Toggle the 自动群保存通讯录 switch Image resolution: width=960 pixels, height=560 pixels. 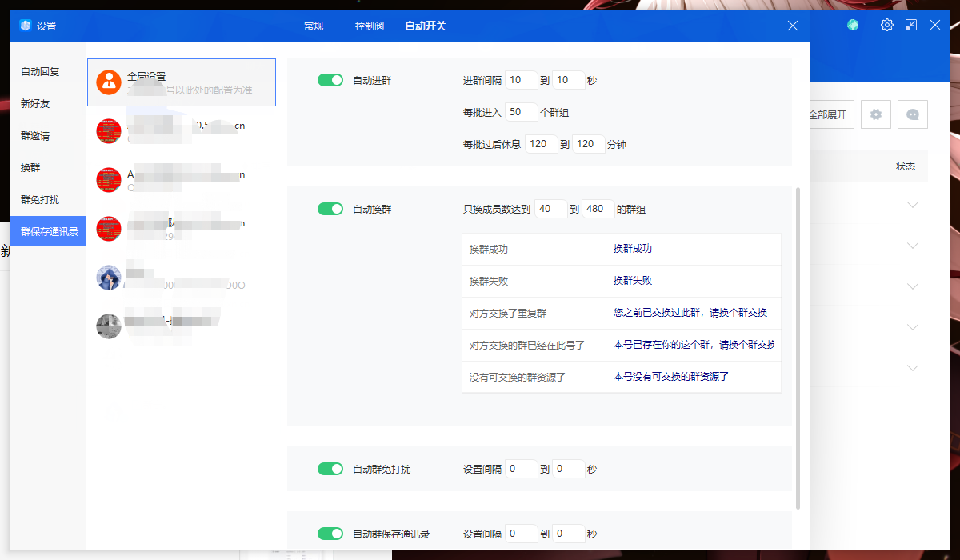click(330, 534)
